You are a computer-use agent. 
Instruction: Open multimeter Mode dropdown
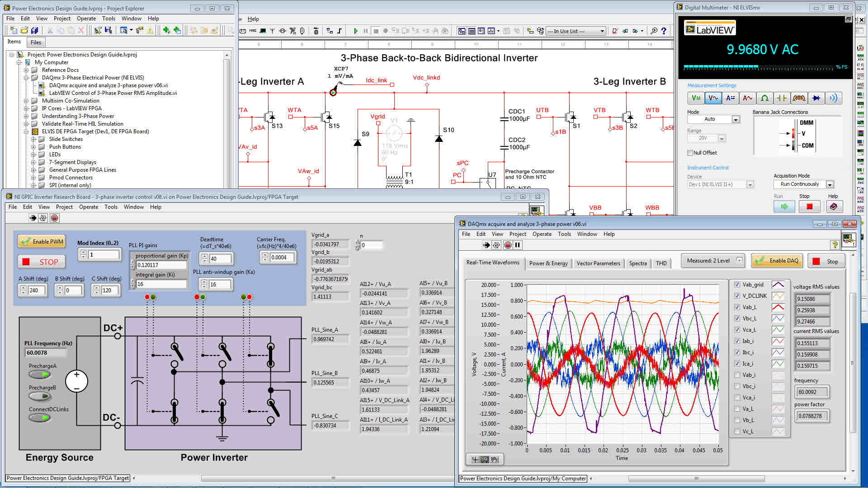pos(736,119)
